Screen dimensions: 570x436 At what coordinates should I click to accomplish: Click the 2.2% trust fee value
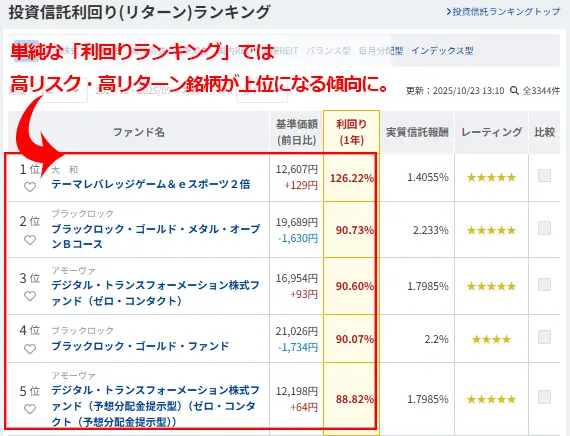point(436,339)
